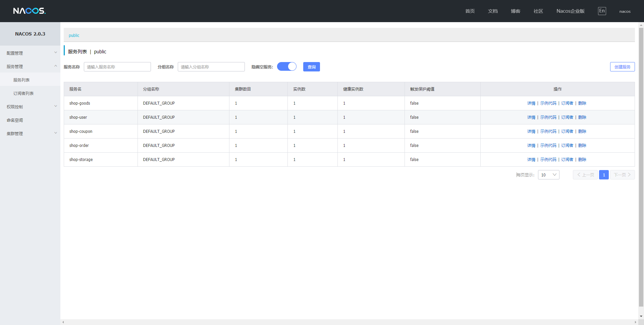Click the NACOS logo
This screenshot has height=325, width=644.
pos(30,11)
